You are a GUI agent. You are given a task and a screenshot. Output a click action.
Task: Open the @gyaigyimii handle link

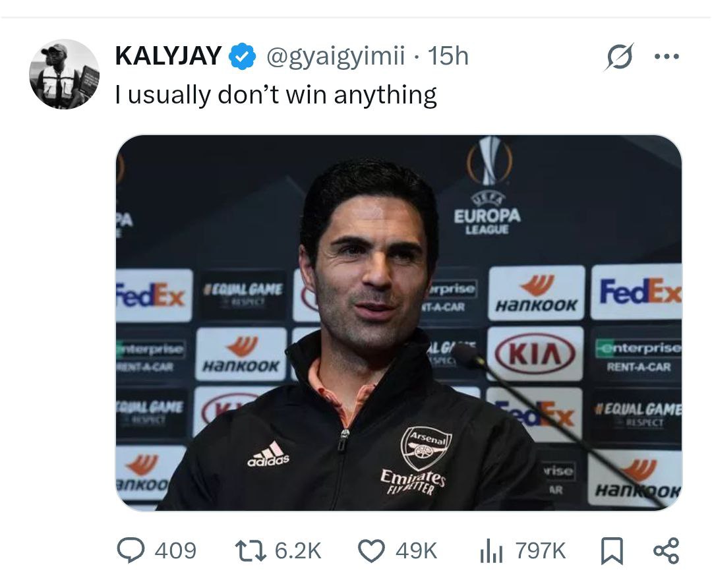[x=335, y=57]
